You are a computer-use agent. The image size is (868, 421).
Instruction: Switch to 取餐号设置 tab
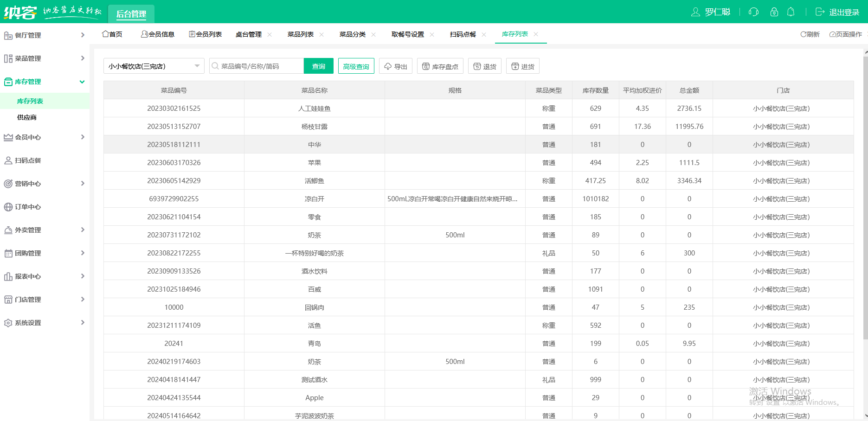(408, 34)
